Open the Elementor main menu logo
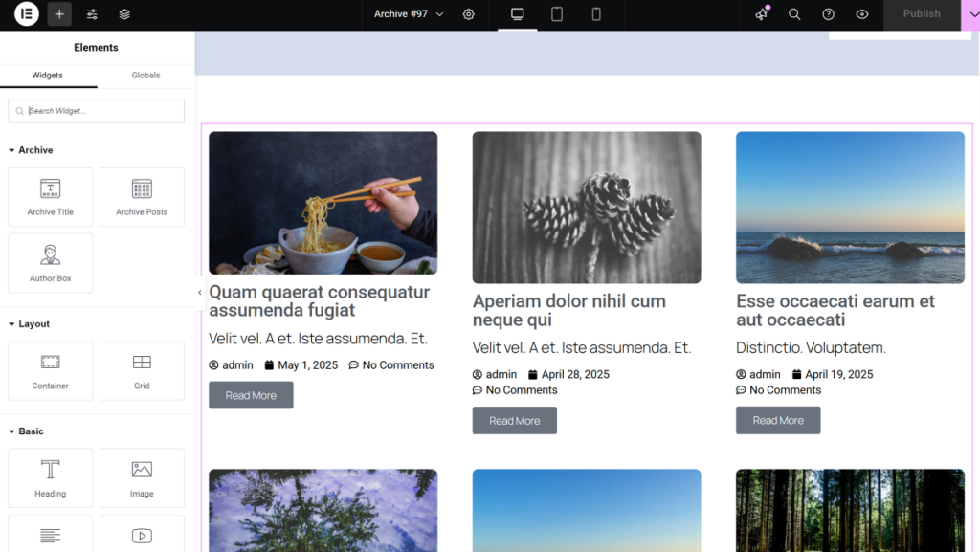The width and height of the screenshot is (980, 552). 26,13
